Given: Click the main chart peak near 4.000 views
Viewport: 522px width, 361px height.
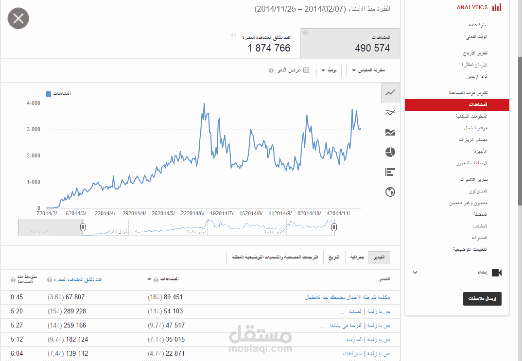Looking at the screenshot, I should (204, 105).
